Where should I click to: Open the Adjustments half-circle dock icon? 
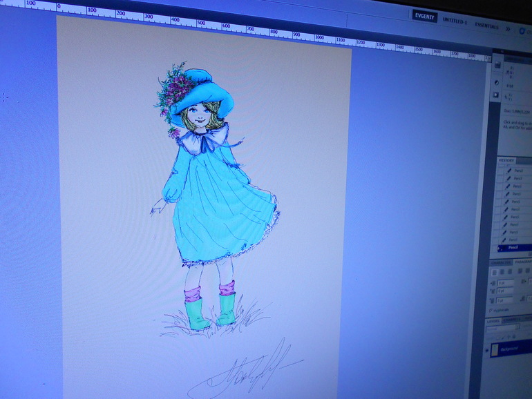(497, 83)
